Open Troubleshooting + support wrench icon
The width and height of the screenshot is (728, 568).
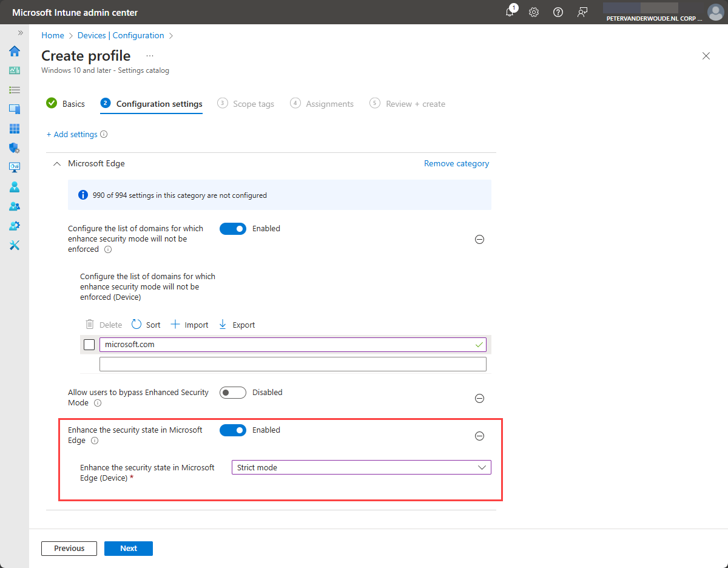15,245
